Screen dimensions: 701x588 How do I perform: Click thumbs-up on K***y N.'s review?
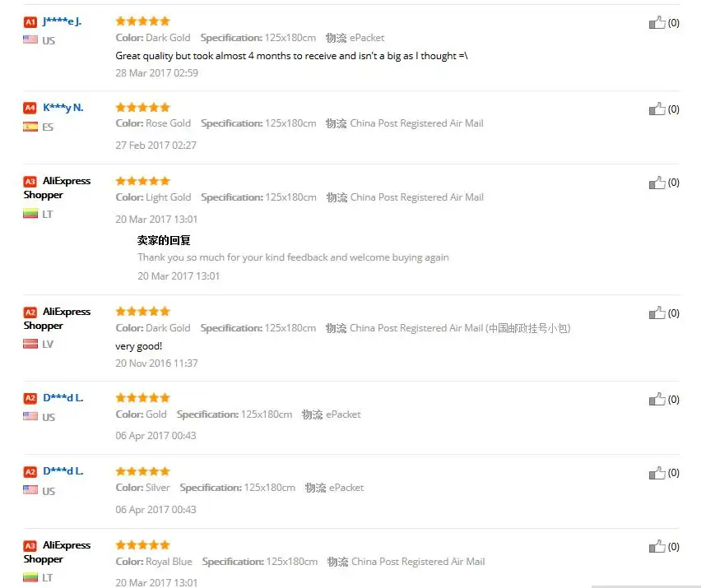pyautogui.click(x=657, y=109)
